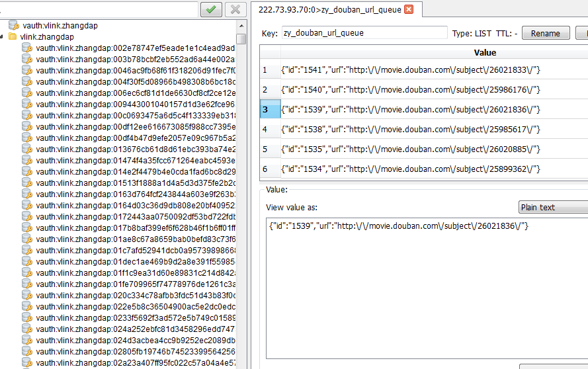The image size is (588, 369).
Task: Click key icon for 00df12ee616673085f988cc7395e
Action: (x=27, y=126)
